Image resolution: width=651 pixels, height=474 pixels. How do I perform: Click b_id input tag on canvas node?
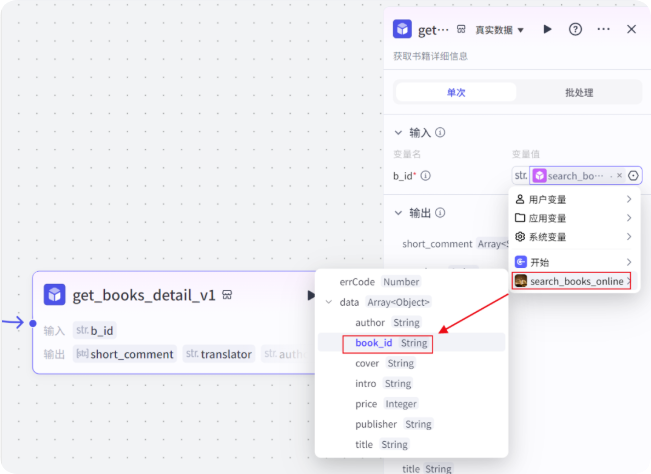pos(95,330)
